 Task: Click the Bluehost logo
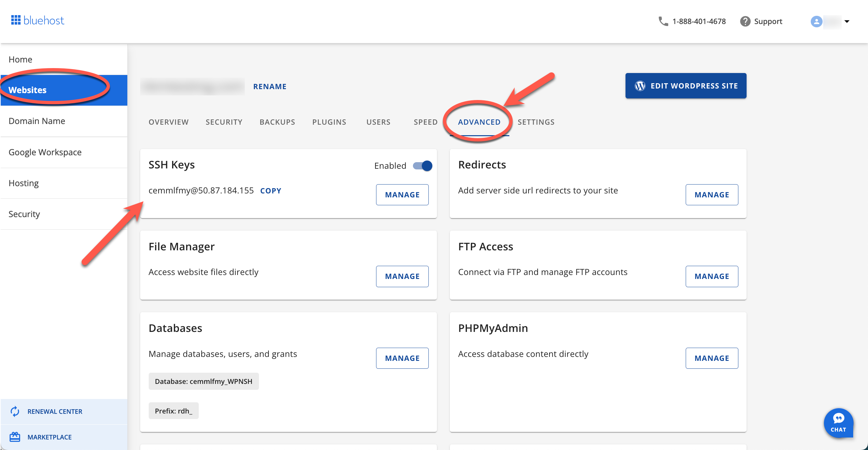click(37, 20)
